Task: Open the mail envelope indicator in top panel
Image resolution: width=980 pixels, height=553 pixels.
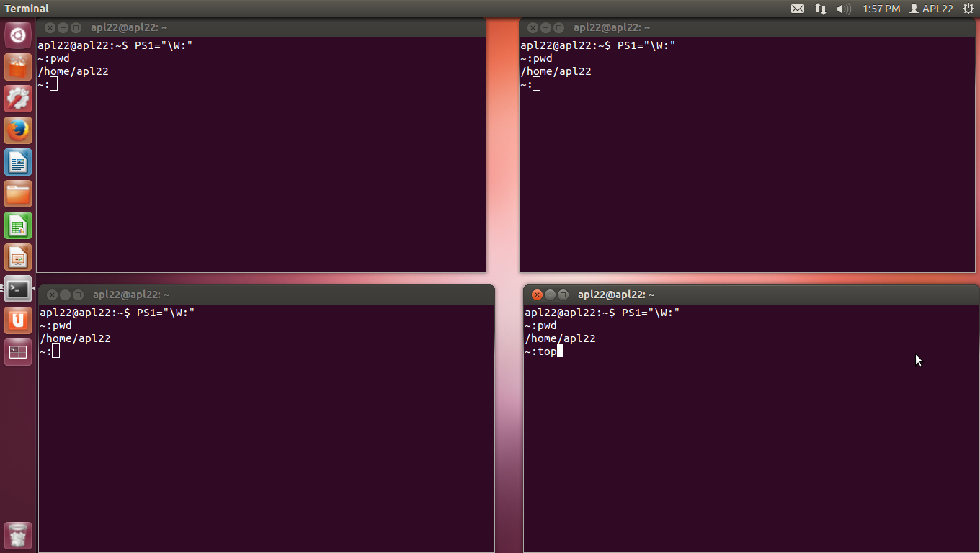Action: [798, 9]
